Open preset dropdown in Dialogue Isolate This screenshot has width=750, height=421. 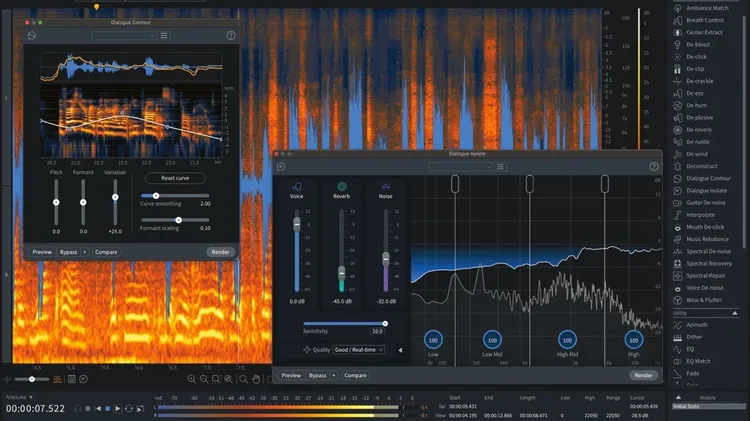click(x=460, y=166)
